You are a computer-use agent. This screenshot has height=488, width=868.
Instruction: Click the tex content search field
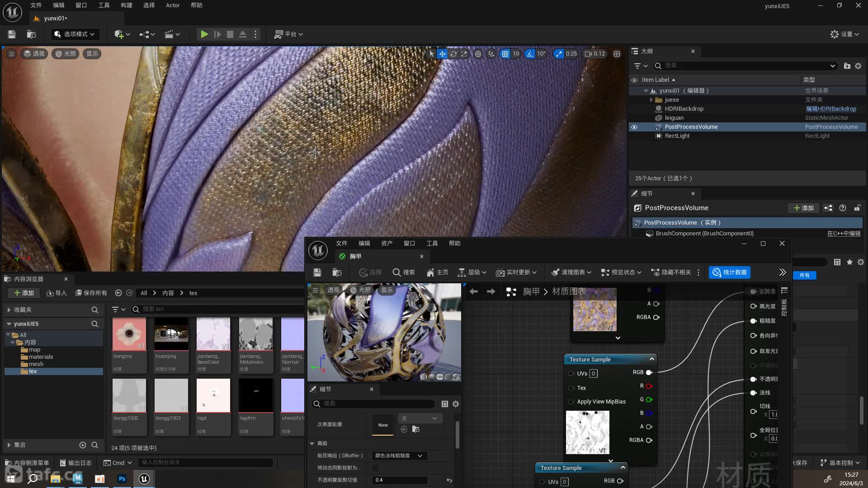click(x=218, y=309)
